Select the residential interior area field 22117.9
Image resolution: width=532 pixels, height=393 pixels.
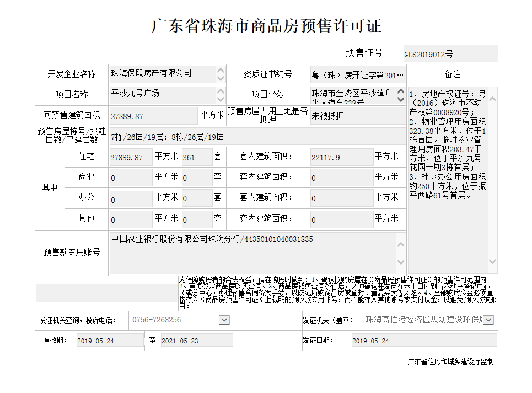point(341,157)
